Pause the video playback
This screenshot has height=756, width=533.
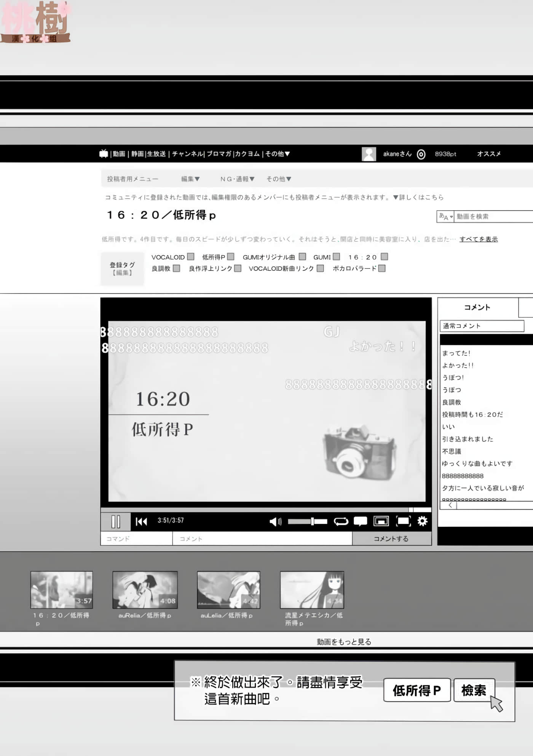(116, 521)
